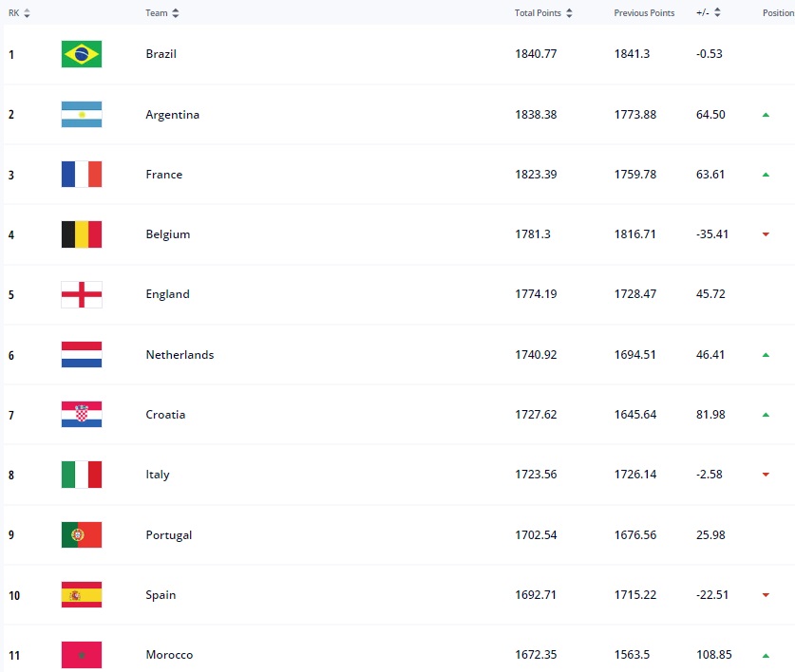Sort by Total Points column arrows
Viewport: 795px width, 672px height.
(569, 13)
